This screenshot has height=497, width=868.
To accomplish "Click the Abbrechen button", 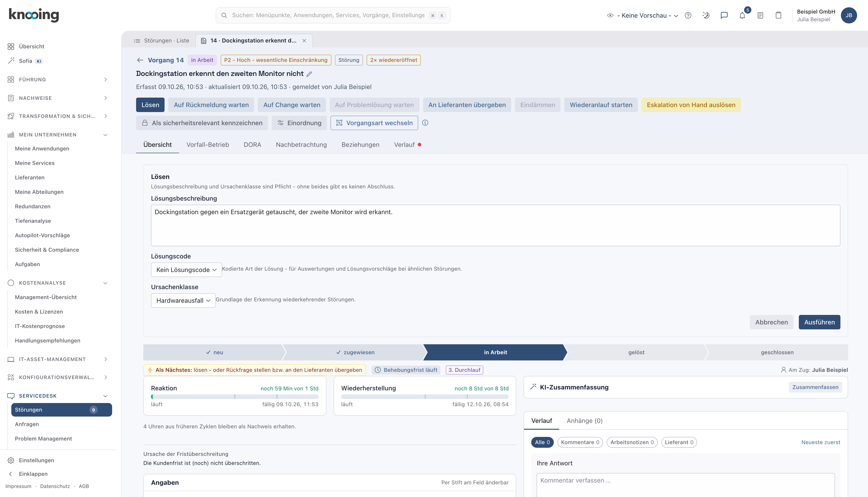I will (771, 322).
